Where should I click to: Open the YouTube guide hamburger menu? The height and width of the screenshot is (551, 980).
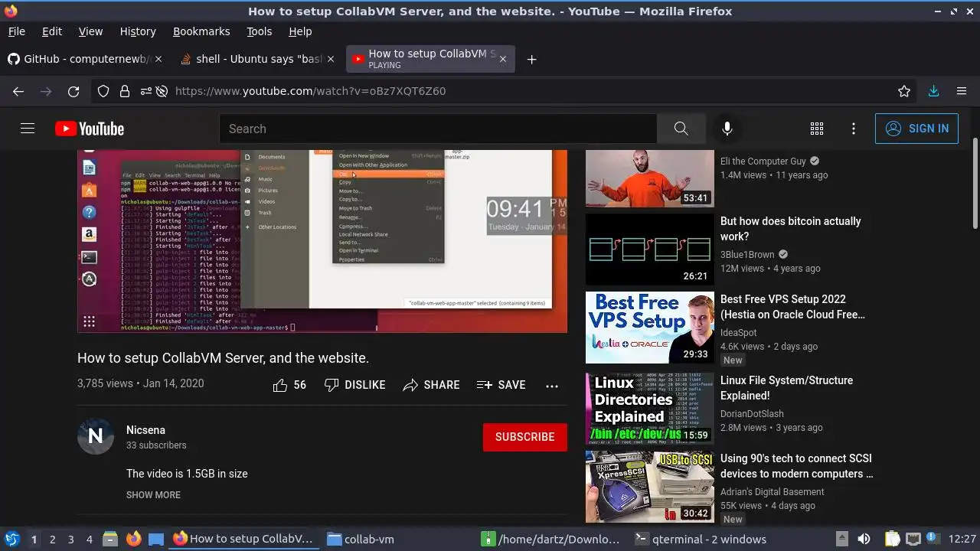pos(28,129)
